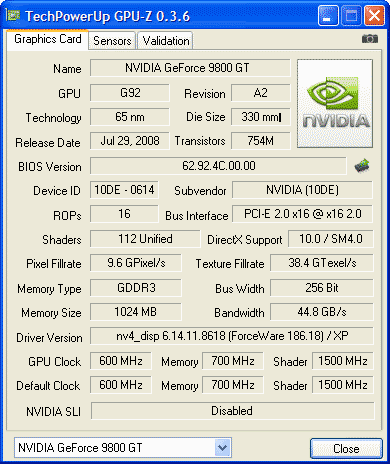Image resolution: width=390 pixels, height=464 pixels.
Task: Click the 'Texture Fillrate' label
Action: point(230,264)
